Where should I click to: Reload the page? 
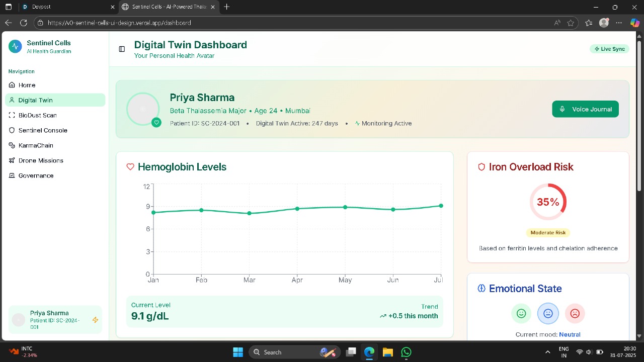pos(23,23)
